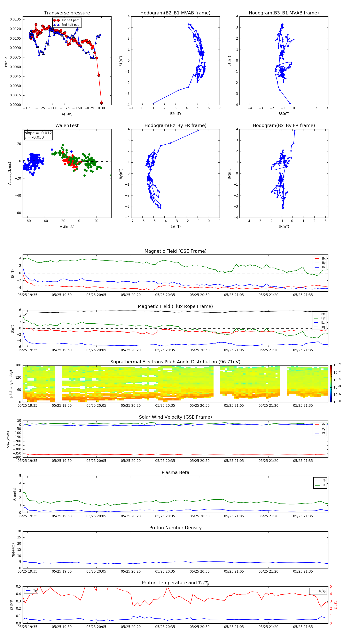The width and height of the screenshot is (351, 644).
Task: Click the "r = -0.058" annotation
Action: coord(35,137)
